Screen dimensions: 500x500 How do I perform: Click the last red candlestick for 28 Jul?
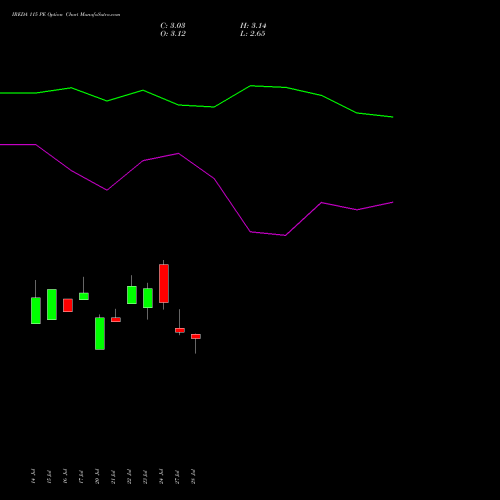tap(196, 336)
